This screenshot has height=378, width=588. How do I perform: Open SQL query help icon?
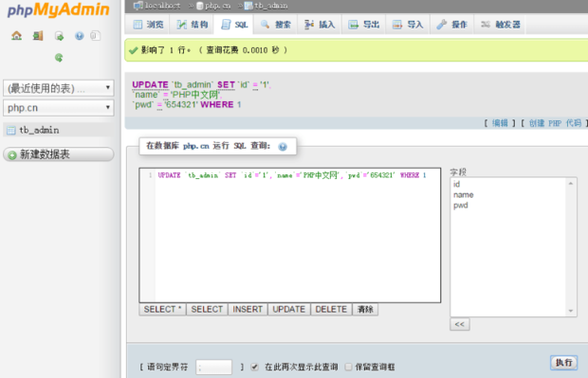(283, 147)
